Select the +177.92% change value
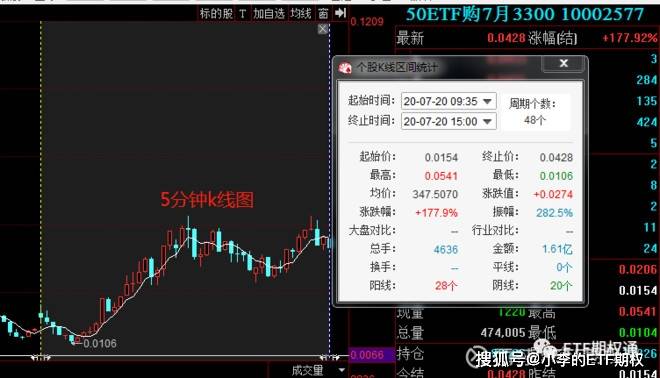The height and width of the screenshot is (378, 660). pyautogui.click(x=630, y=38)
